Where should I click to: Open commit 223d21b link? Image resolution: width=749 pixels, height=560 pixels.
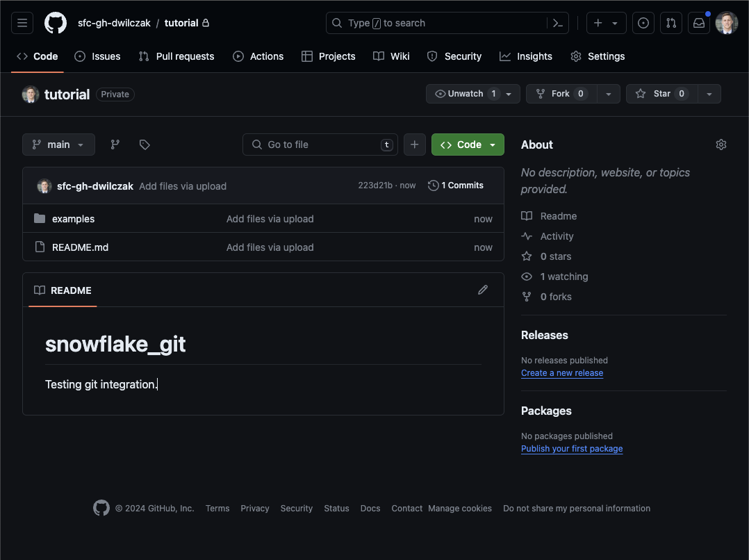[375, 186]
